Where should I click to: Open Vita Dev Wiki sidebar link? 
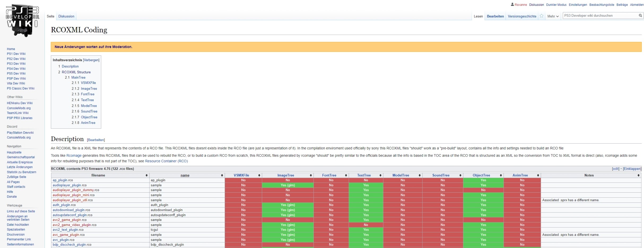(16, 83)
